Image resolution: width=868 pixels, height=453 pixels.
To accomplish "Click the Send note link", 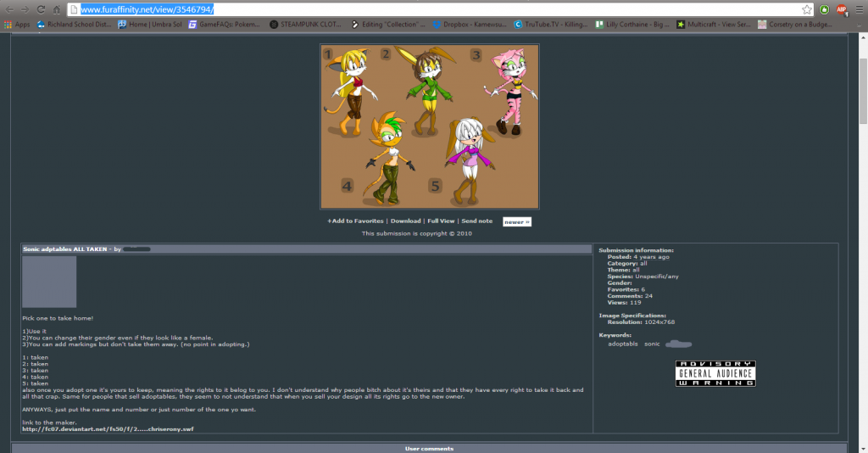I will (x=477, y=221).
